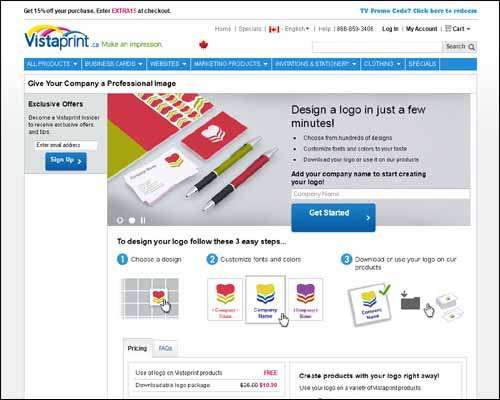The height and width of the screenshot is (400, 500).
Task: Click the purple logo color variant thumbnail
Action: click(305, 300)
